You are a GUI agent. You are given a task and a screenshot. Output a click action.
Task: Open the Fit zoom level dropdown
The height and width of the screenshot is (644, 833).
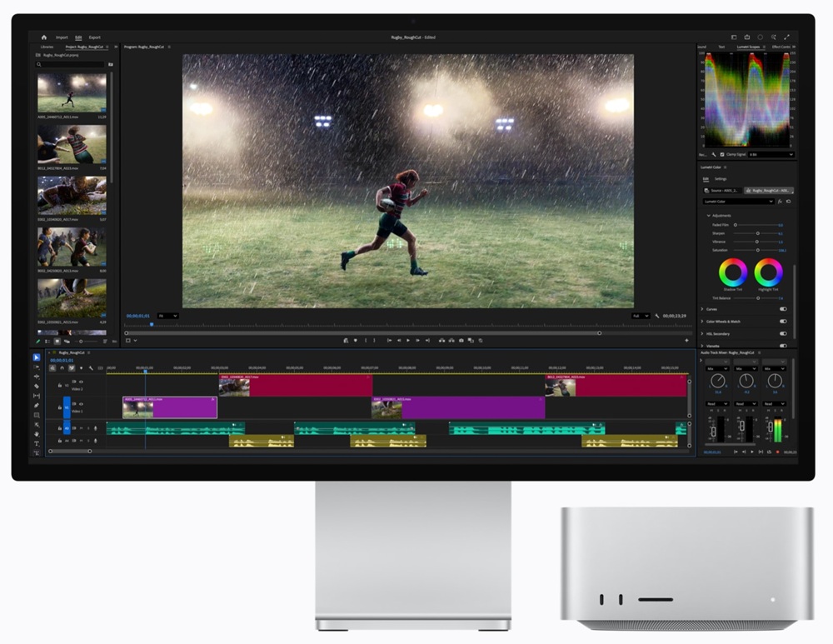coord(168,316)
